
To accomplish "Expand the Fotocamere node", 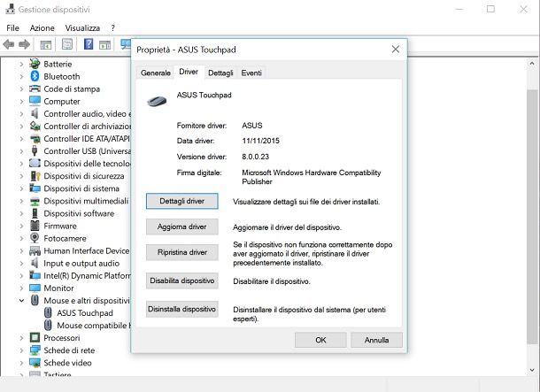I will point(21,239).
